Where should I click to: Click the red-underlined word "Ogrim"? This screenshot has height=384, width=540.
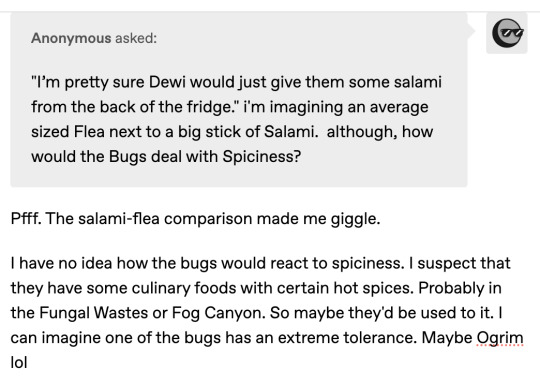[x=500, y=338]
